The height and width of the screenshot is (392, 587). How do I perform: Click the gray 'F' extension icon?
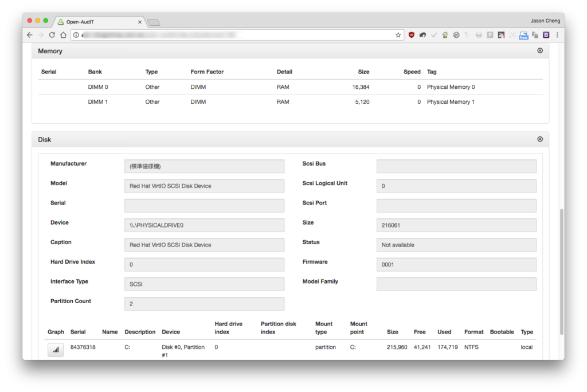tap(490, 35)
